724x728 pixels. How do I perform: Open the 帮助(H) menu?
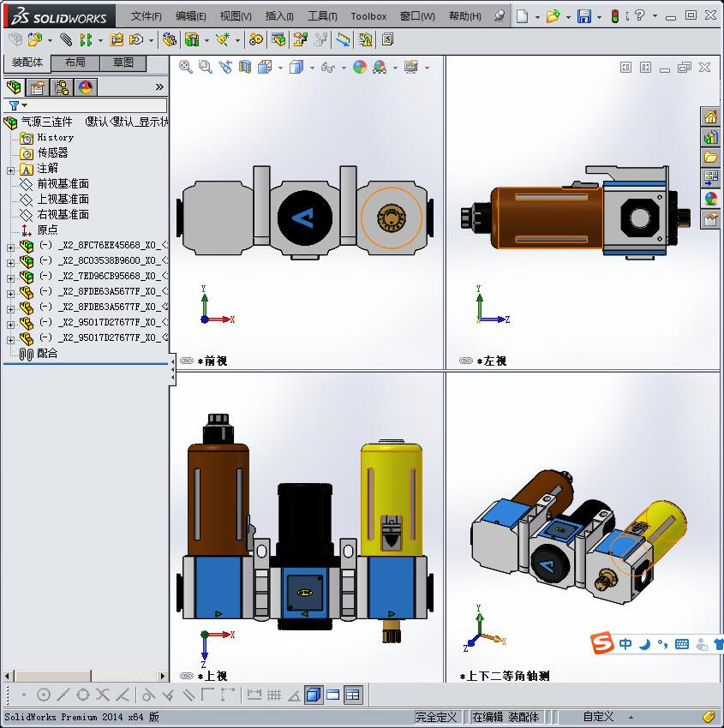[465, 16]
